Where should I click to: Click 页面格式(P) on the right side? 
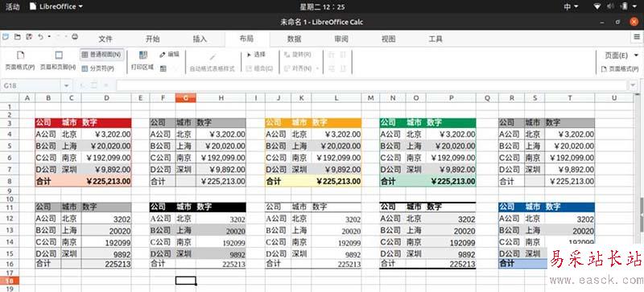(x=620, y=69)
